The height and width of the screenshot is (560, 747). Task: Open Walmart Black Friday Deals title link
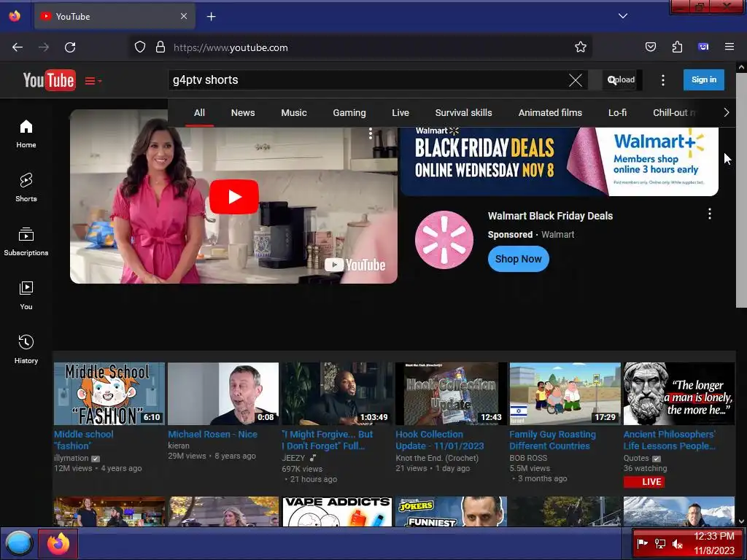pyautogui.click(x=550, y=216)
